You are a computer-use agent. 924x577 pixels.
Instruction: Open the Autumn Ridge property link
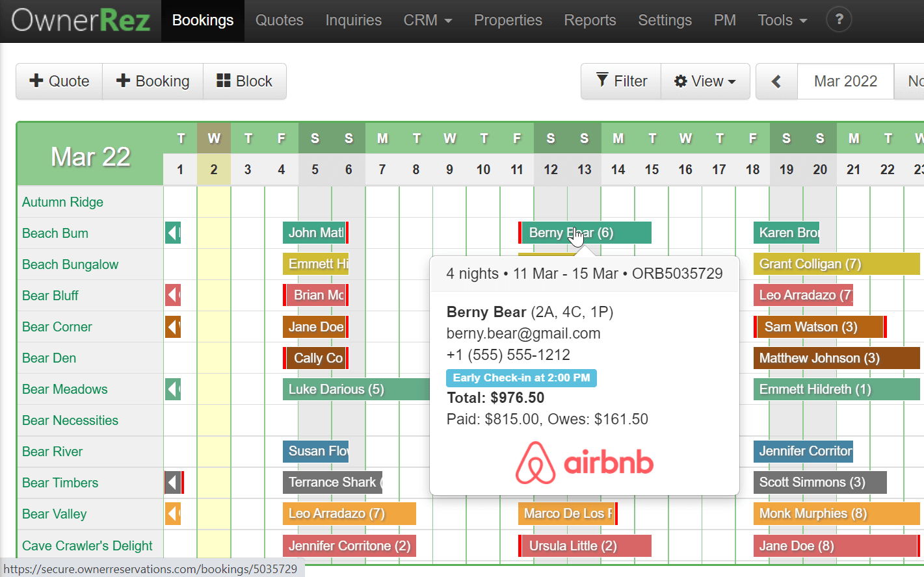click(62, 202)
